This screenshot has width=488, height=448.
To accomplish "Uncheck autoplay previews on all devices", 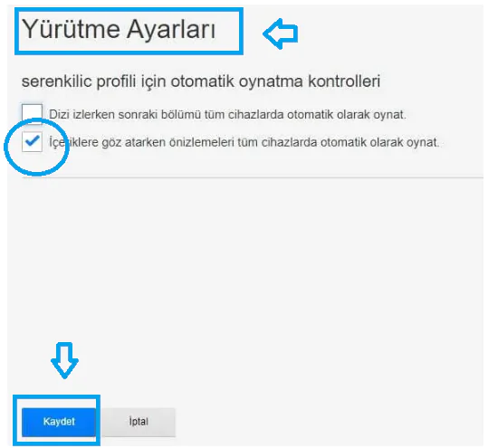I will point(32,142).
